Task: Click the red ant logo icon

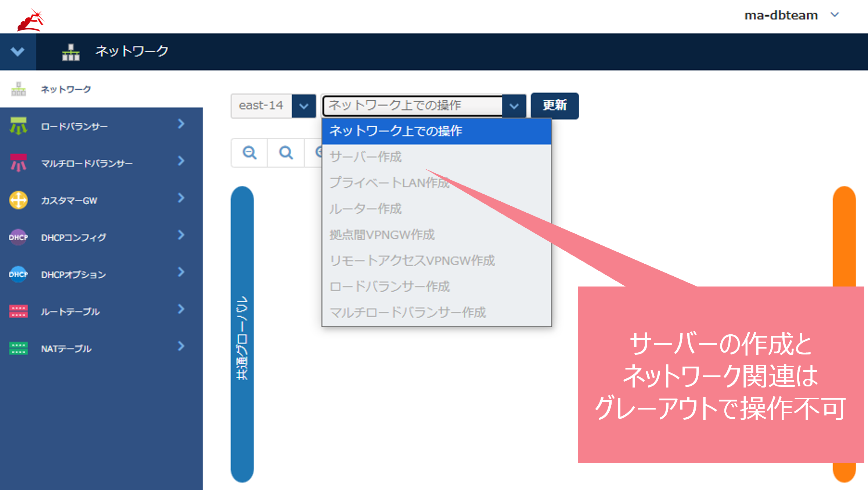Action: click(30, 20)
